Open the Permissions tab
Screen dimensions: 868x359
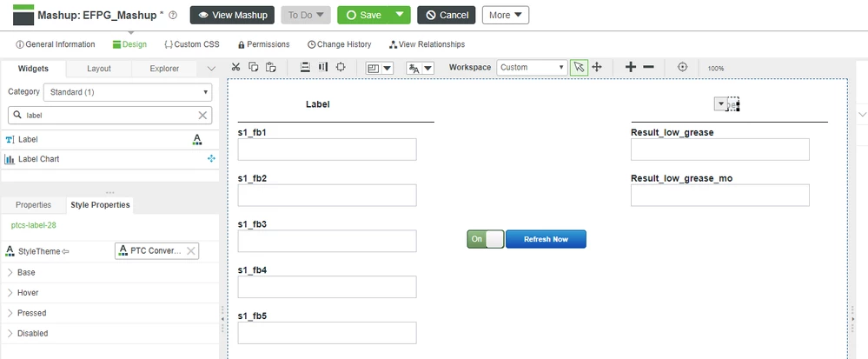[263, 44]
